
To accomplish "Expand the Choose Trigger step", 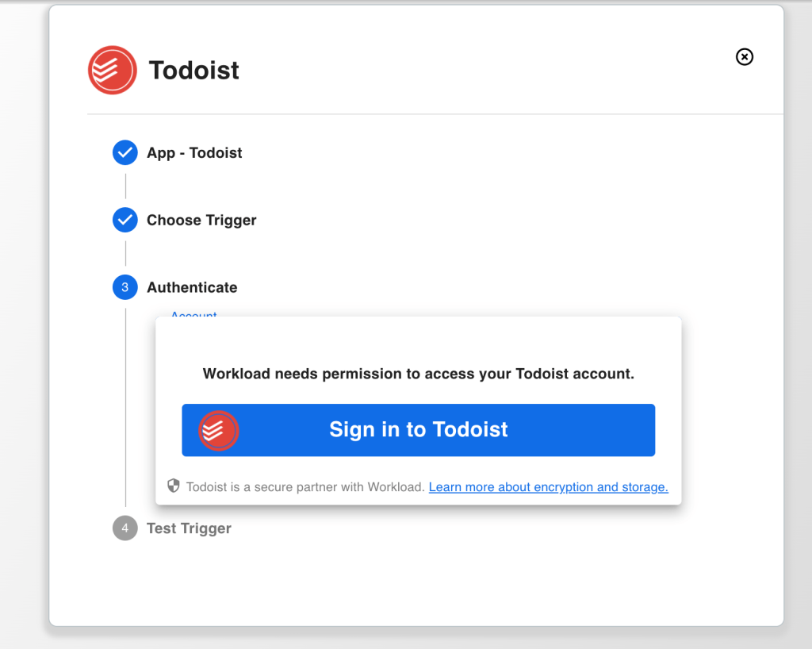I will [201, 221].
